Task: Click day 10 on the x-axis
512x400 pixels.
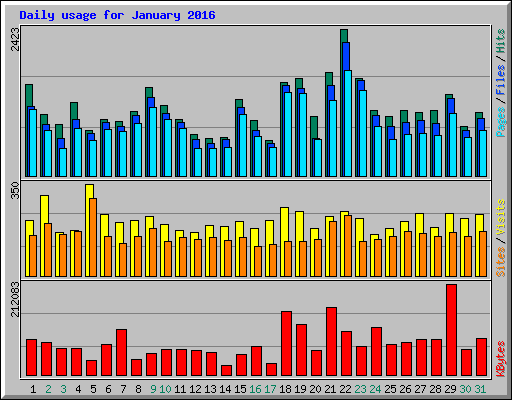Action: click(x=165, y=389)
